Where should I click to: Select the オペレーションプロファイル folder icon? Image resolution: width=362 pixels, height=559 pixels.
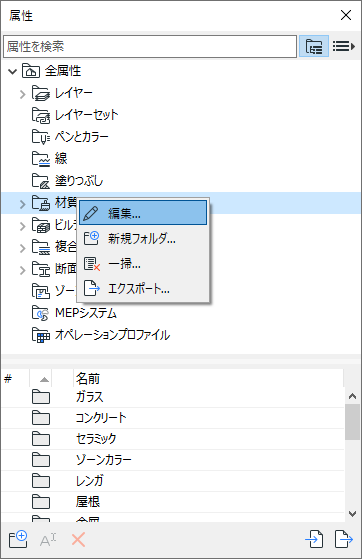tap(41, 335)
